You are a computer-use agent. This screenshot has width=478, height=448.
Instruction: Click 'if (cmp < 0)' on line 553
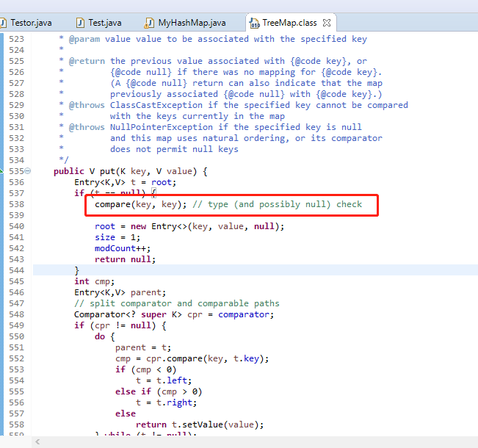click(x=145, y=369)
